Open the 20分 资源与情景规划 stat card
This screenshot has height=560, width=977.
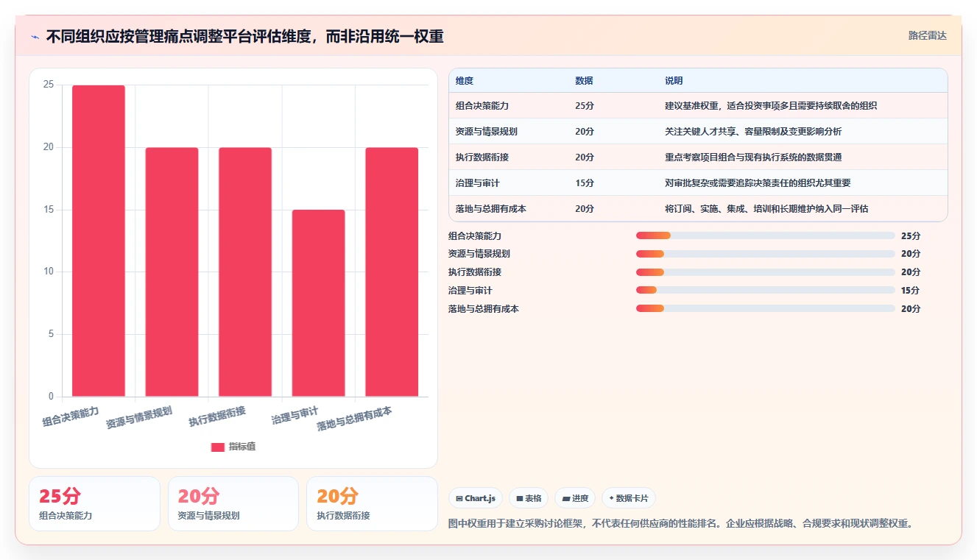pos(233,504)
